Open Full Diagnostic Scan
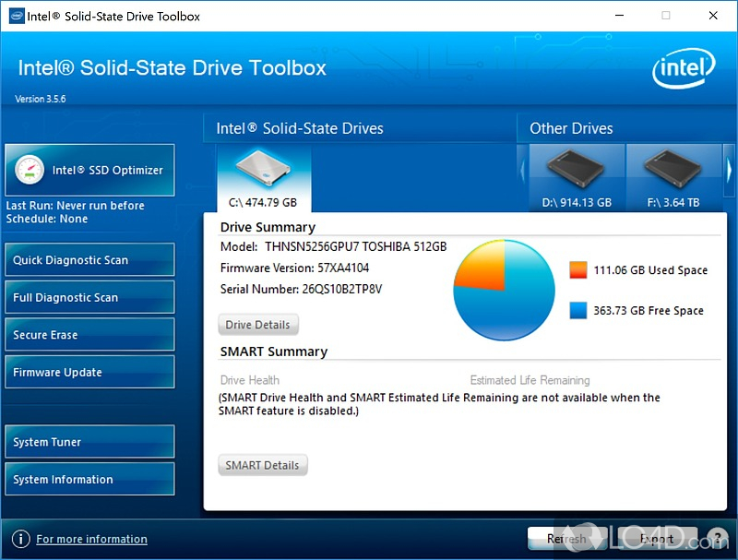Image resolution: width=738 pixels, height=560 pixels. (x=89, y=298)
